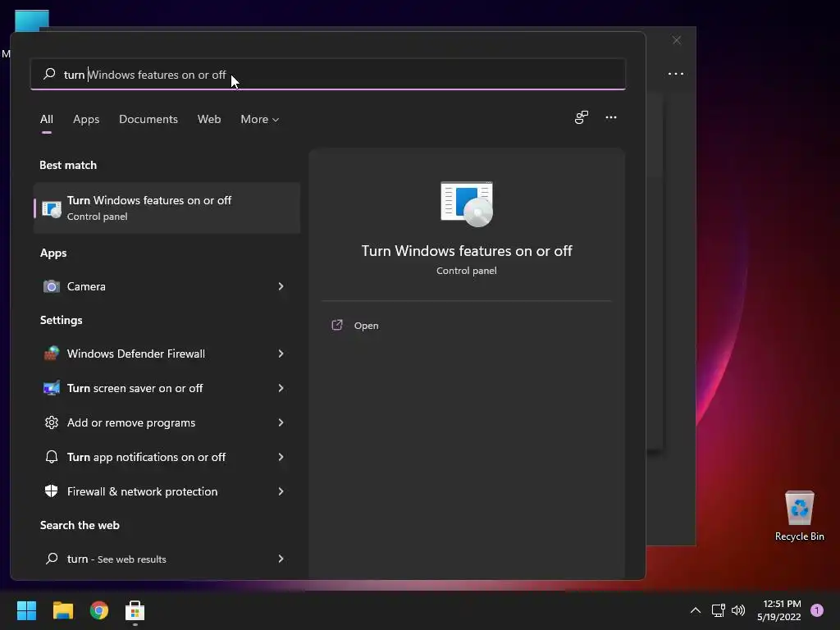Click inside the search text field
This screenshot has height=630, width=840.
[x=328, y=74]
